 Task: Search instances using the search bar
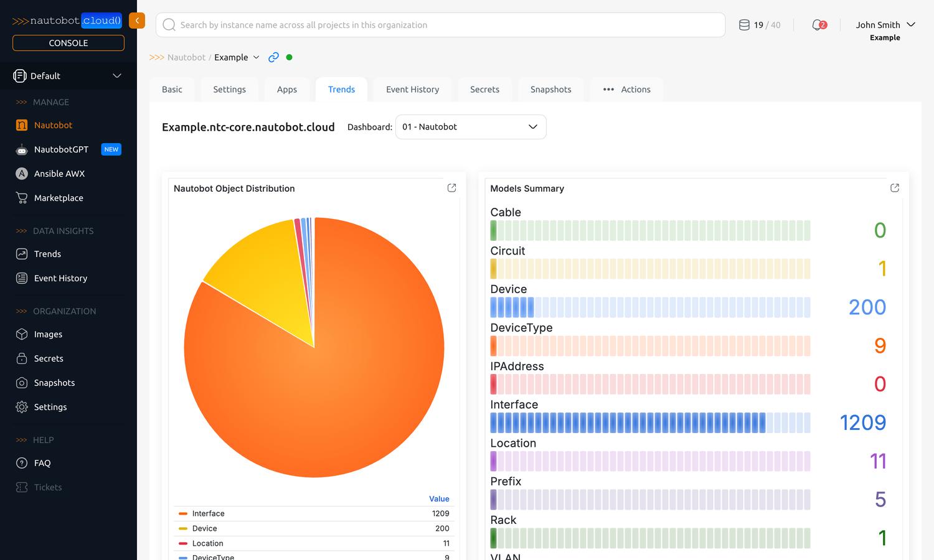tap(440, 25)
